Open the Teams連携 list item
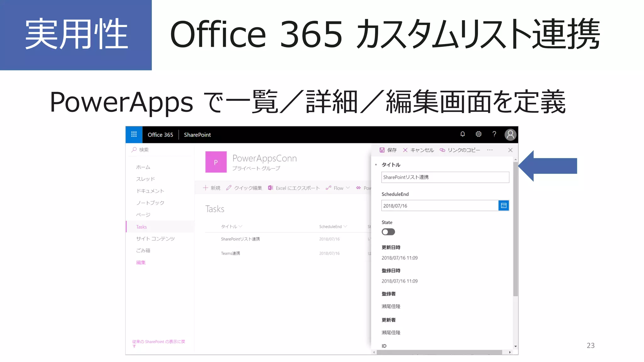 point(230,253)
